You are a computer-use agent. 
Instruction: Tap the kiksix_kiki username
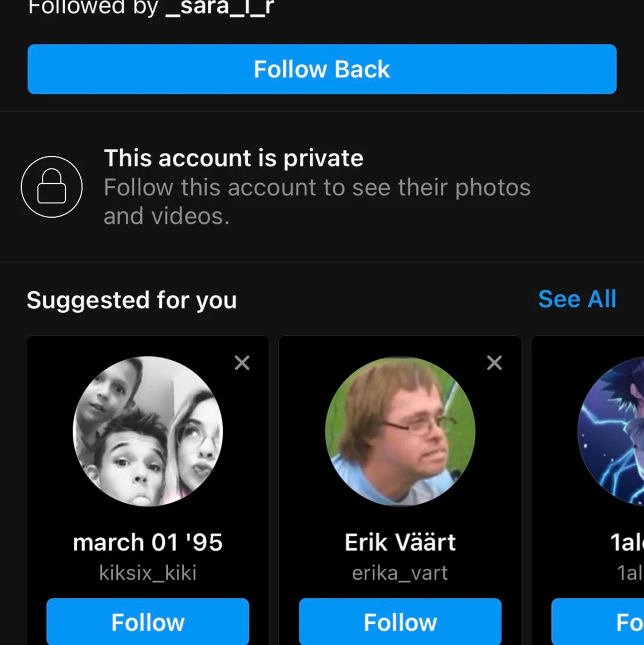pos(148,573)
